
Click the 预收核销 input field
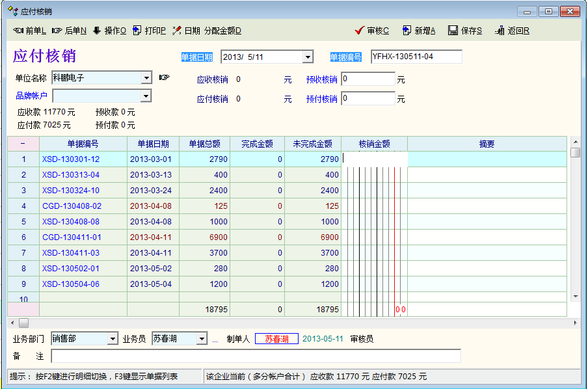pos(368,79)
